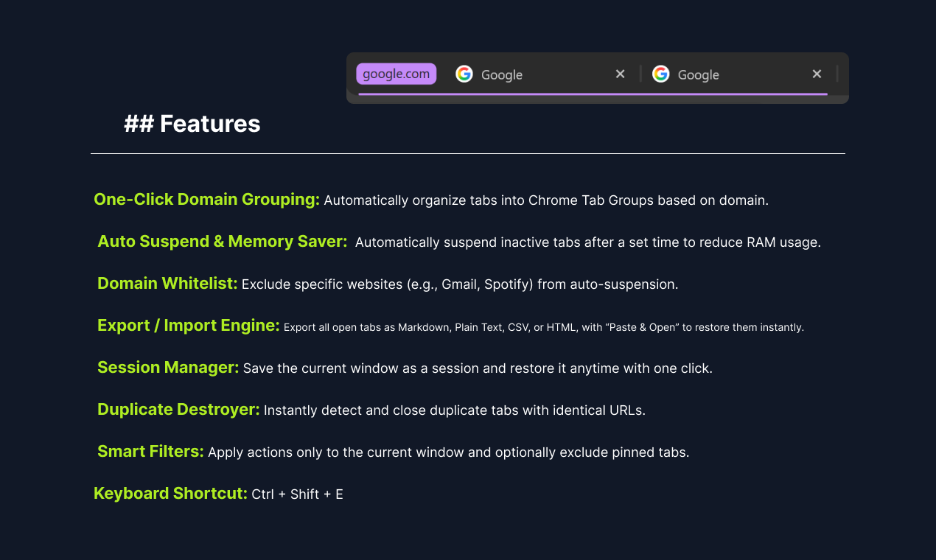Close the Google tab beside the group label
This screenshot has height=560, width=936.
coord(620,74)
